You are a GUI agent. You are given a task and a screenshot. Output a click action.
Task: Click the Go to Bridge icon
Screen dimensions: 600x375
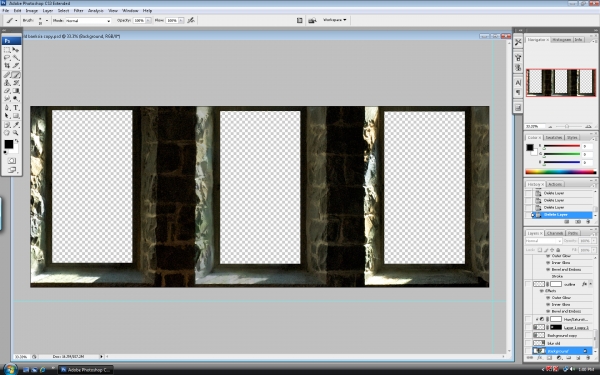[x=312, y=20]
